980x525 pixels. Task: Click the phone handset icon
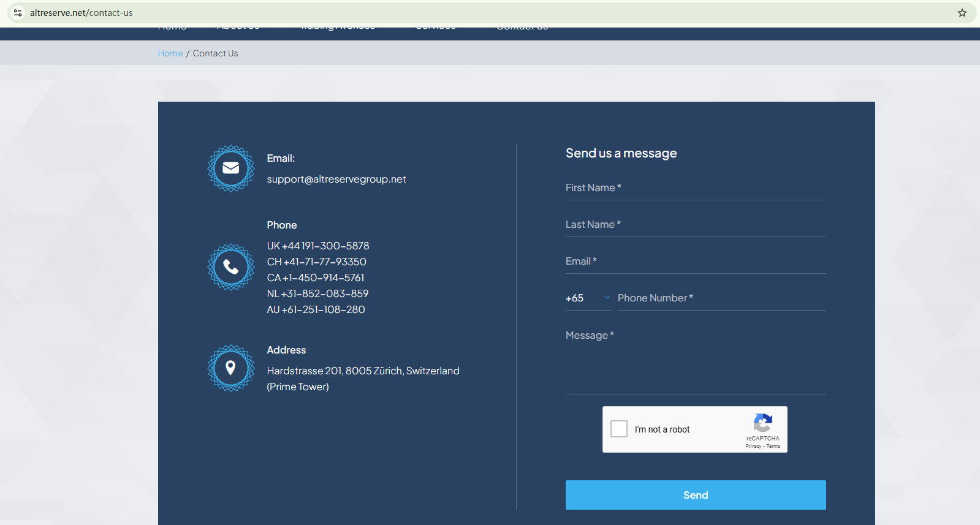(x=230, y=267)
